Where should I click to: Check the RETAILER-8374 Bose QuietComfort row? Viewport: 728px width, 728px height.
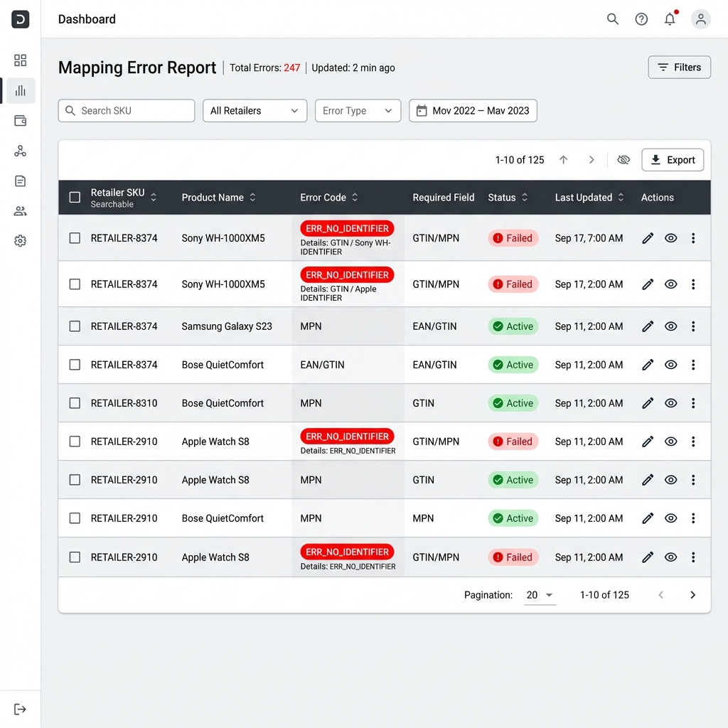pyautogui.click(x=75, y=365)
